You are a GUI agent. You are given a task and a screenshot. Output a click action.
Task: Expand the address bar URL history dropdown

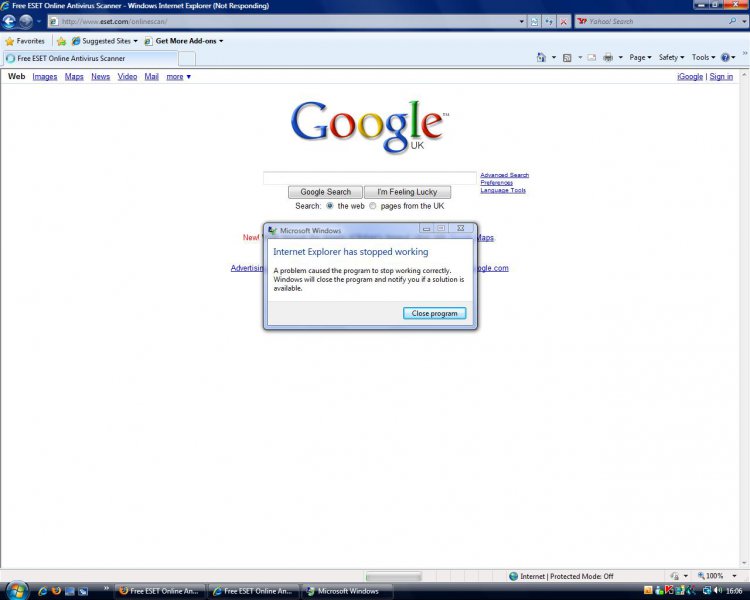pos(522,22)
